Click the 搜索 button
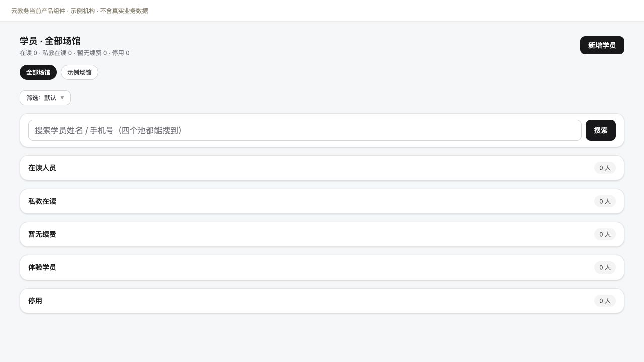 tap(601, 130)
